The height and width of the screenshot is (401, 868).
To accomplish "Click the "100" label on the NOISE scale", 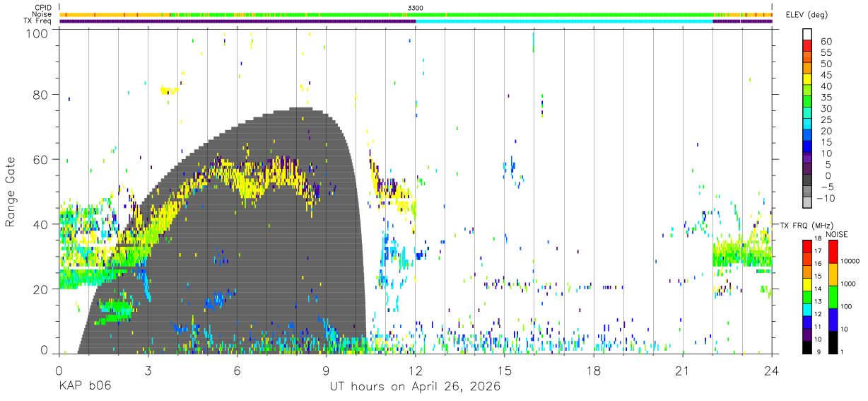I will point(846,307).
